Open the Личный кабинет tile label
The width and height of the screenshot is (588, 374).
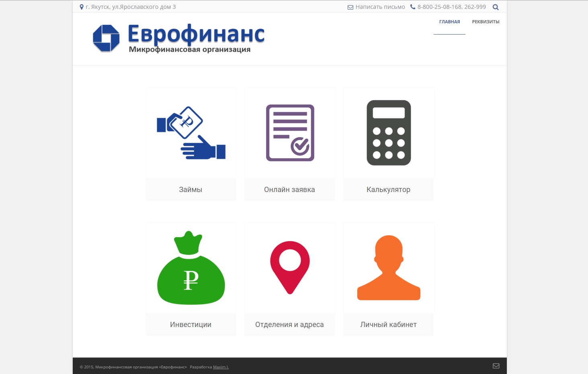tap(388, 325)
